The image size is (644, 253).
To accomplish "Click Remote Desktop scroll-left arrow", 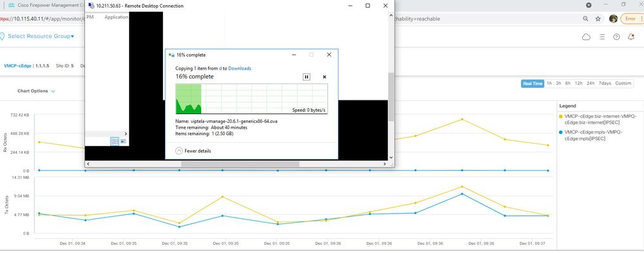I will (88, 164).
